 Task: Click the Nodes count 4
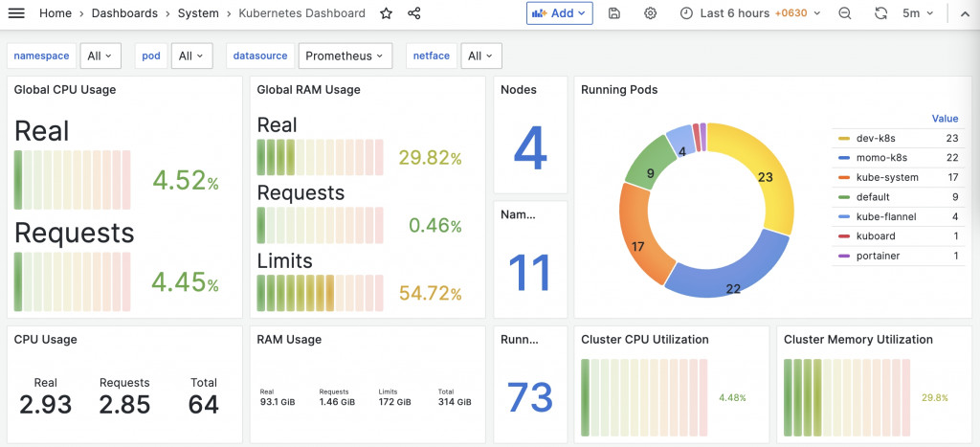[530, 148]
